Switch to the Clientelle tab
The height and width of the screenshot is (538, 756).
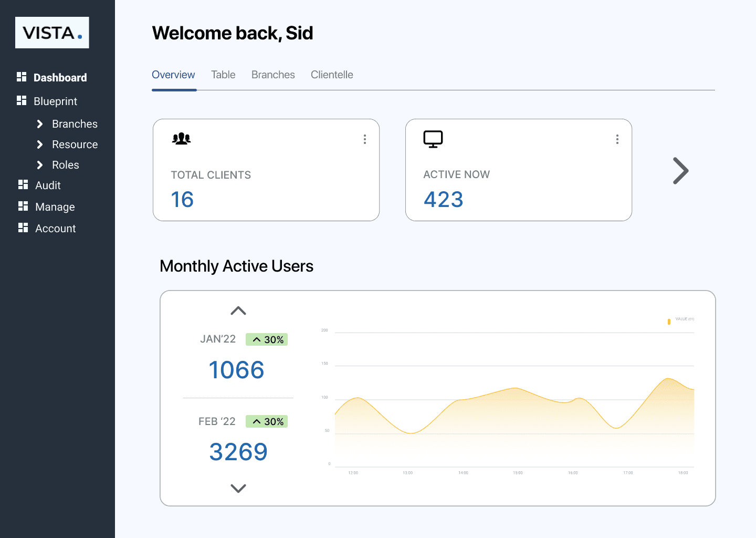tap(332, 75)
